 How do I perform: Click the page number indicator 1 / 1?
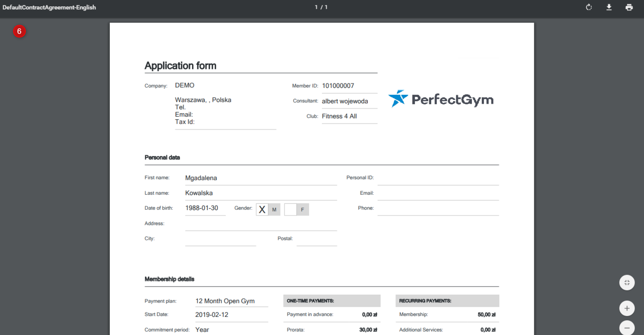[321, 7]
